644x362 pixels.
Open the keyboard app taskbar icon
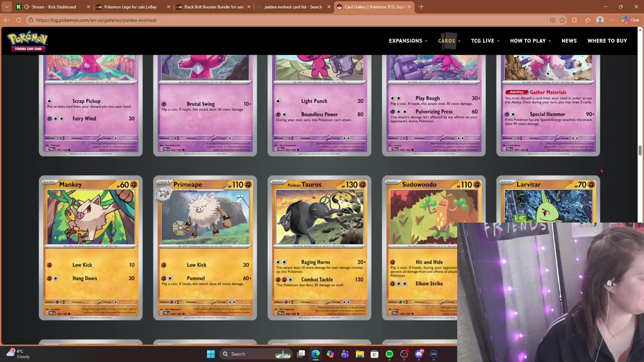434,354
